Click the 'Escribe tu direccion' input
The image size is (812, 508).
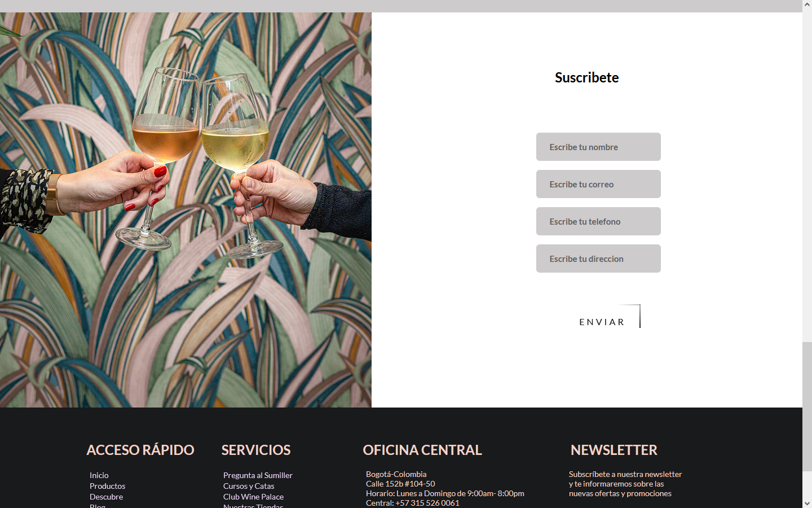pyautogui.click(x=598, y=259)
